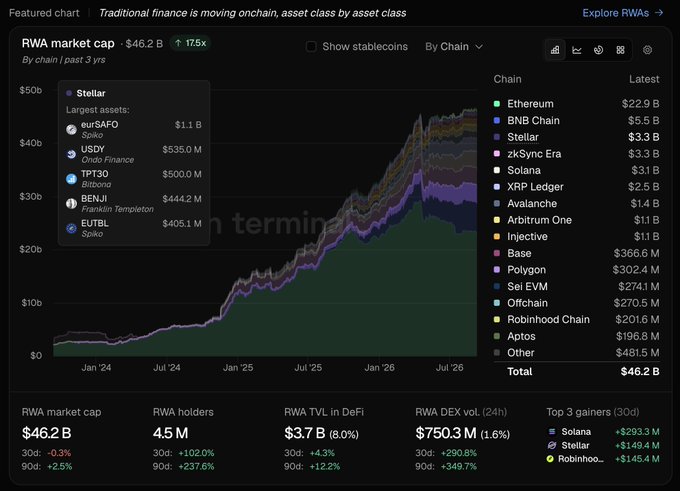Click the arrow next to Explore RWAs

659,13
